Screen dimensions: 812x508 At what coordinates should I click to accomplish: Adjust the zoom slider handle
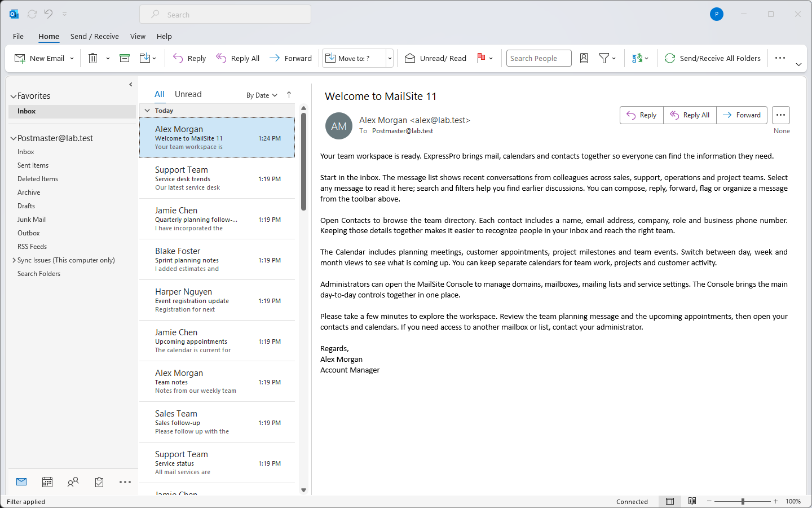point(743,501)
